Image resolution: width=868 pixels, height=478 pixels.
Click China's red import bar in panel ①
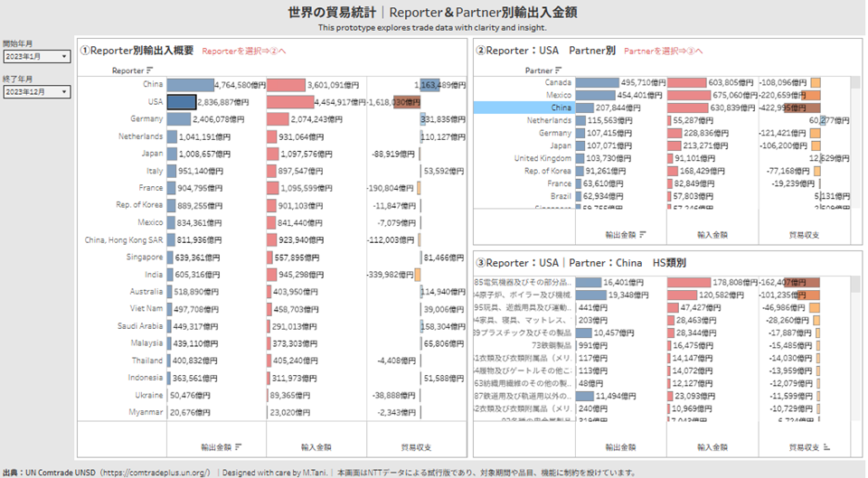pos(297,85)
